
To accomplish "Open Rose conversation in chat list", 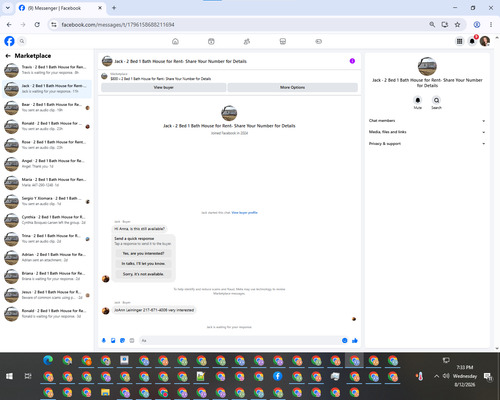I will point(47,145).
